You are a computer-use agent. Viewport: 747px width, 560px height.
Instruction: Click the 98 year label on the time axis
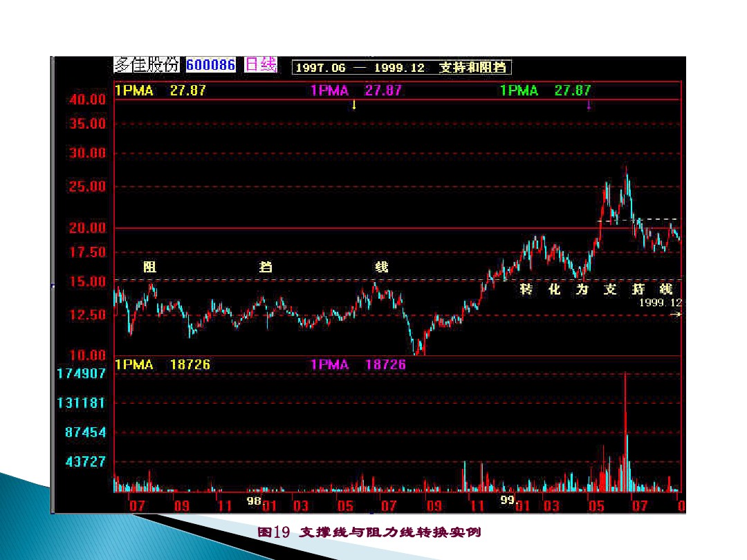254,501
